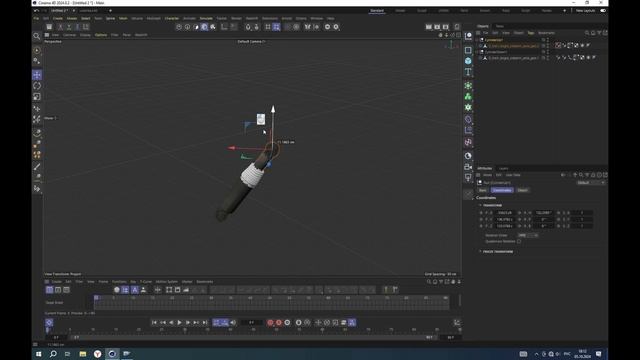Screen dimensions: 640x360
Task: Toggle the New Layouts switch
Action: pos(603,11)
